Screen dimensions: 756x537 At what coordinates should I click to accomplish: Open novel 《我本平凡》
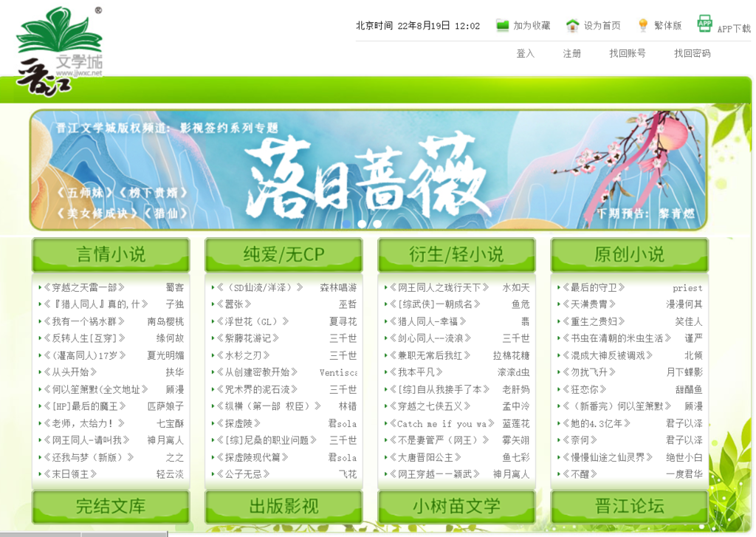tap(416, 372)
